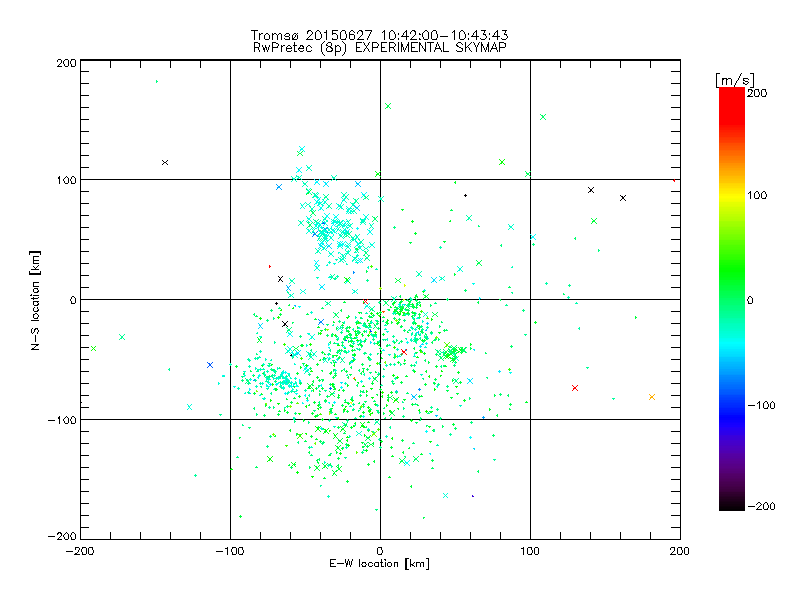Click the red region of the colorbar
The image size is (800, 600).
click(x=732, y=105)
